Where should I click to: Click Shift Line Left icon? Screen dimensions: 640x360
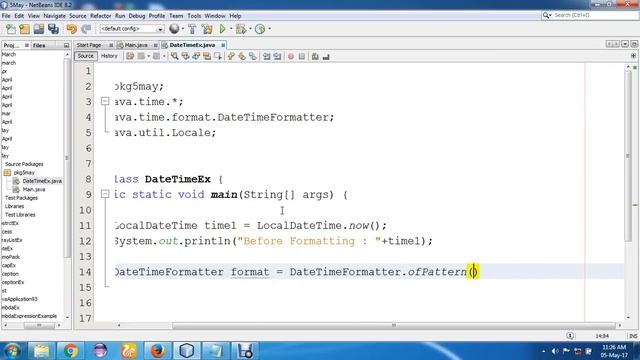267,56
